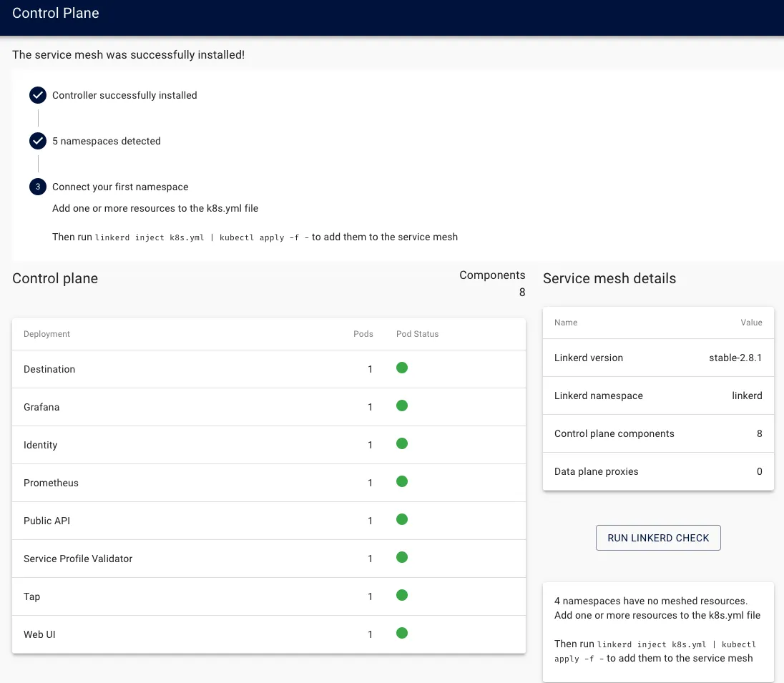Click the Name column header in details table
784x683 pixels.
point(566,323)
